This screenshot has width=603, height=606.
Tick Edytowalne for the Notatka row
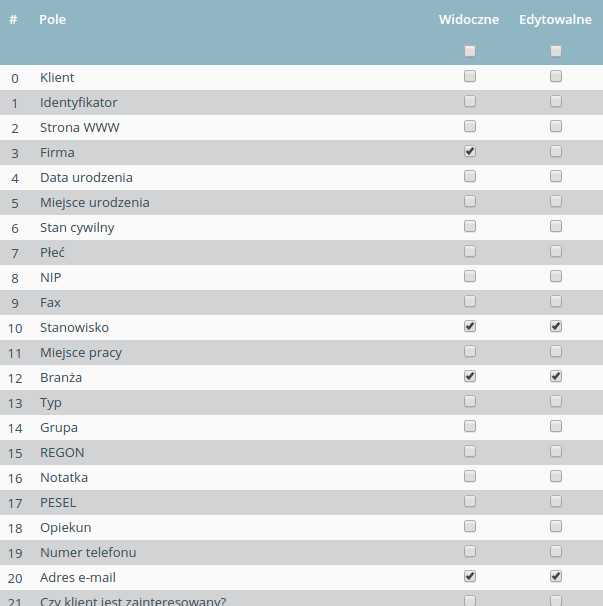(x=556, y=476)
